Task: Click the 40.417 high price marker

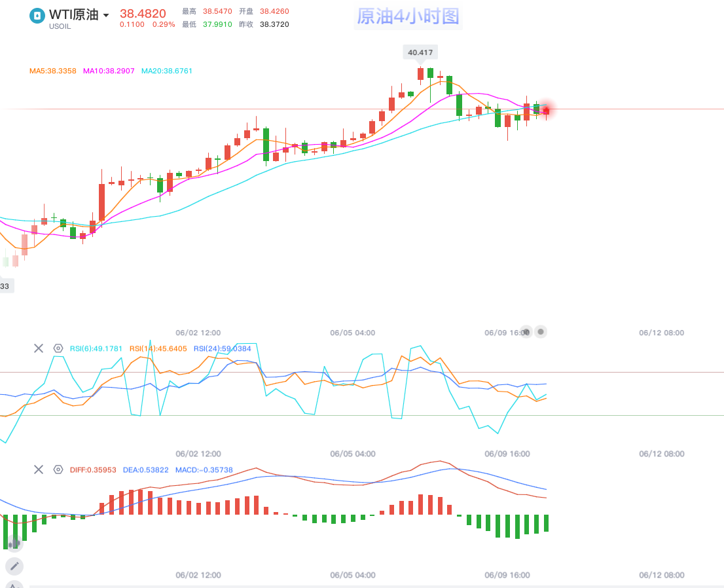Action: coord(420,52)
